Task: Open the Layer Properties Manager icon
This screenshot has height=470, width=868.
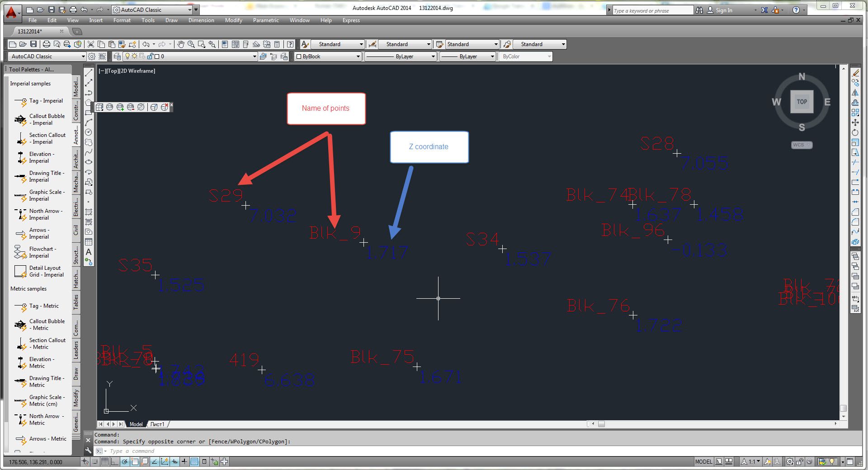Action: coord(117,56)
